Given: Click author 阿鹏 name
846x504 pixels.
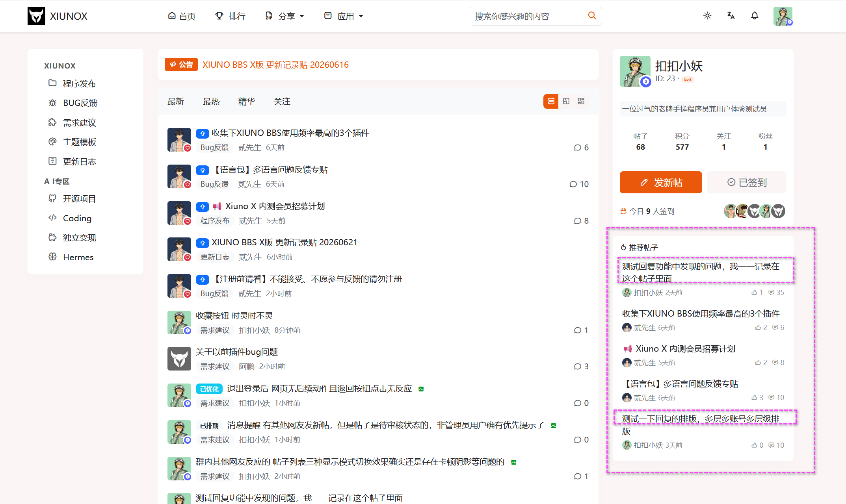Looking at the screenshot, I should (x=247, y=367).
